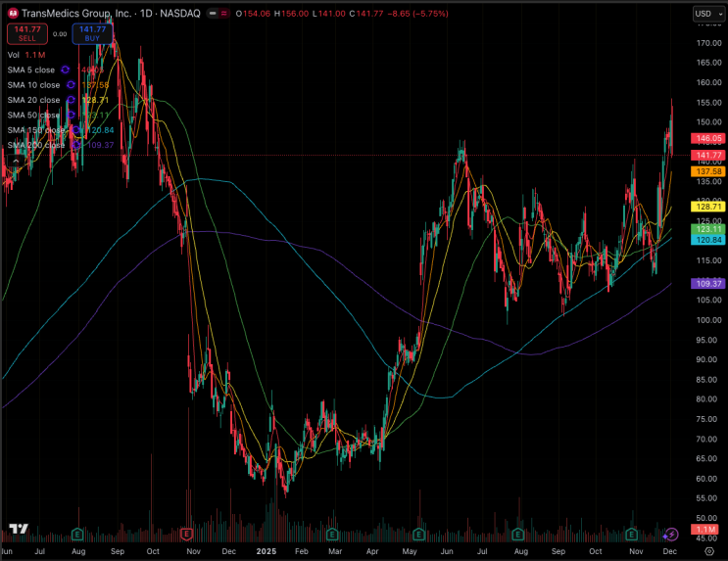Click the green 123.11 price axis label
The width and height of the screenshot is (728, 561).
click(x=708, y=229)
